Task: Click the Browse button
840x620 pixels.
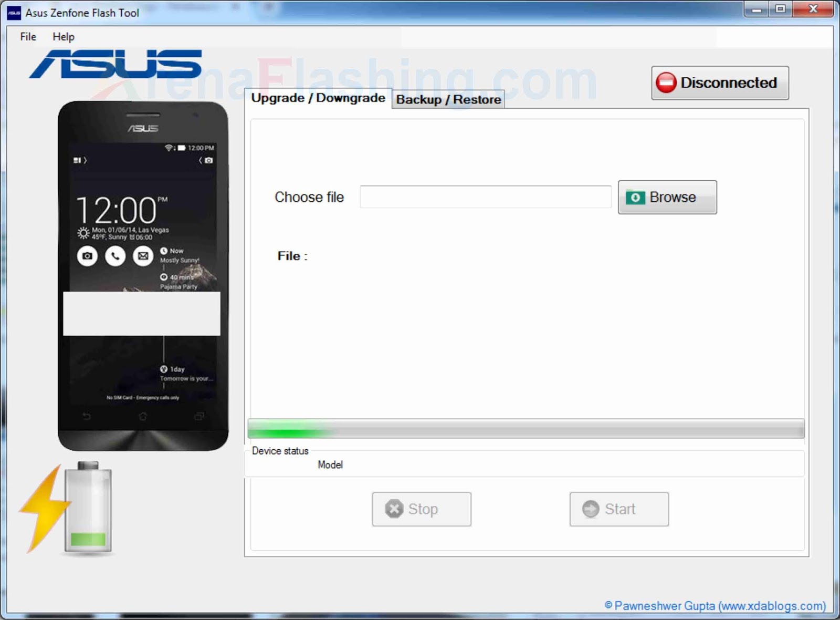Action: [667, 197]
